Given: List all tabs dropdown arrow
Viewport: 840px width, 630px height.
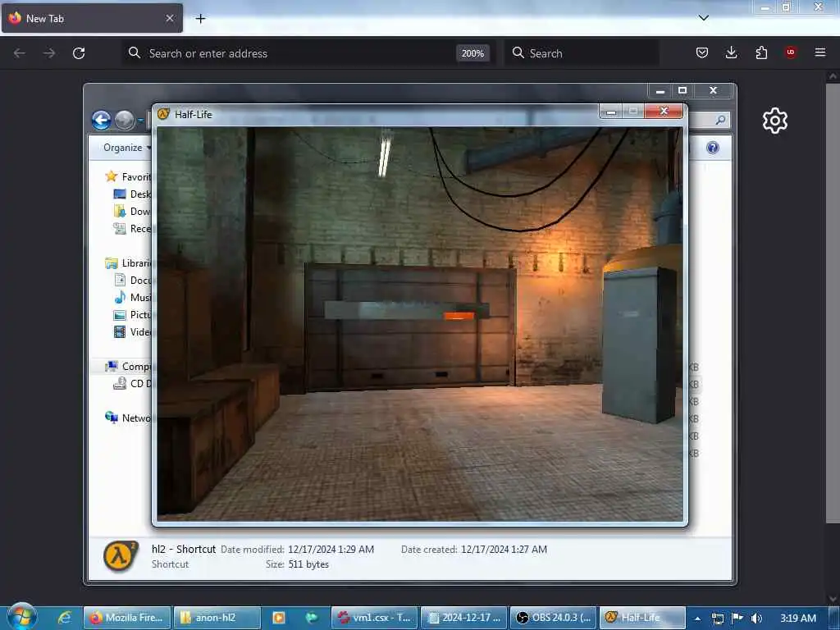Looking at the screenshot, I should 704,18.
